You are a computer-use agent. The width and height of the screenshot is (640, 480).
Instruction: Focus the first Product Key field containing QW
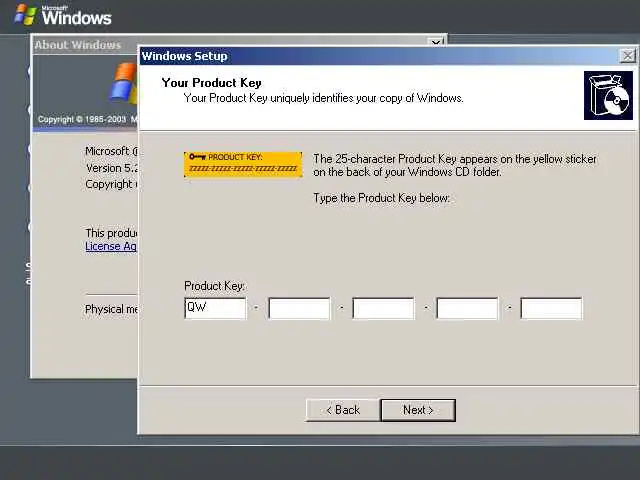[x=215, y=308]
